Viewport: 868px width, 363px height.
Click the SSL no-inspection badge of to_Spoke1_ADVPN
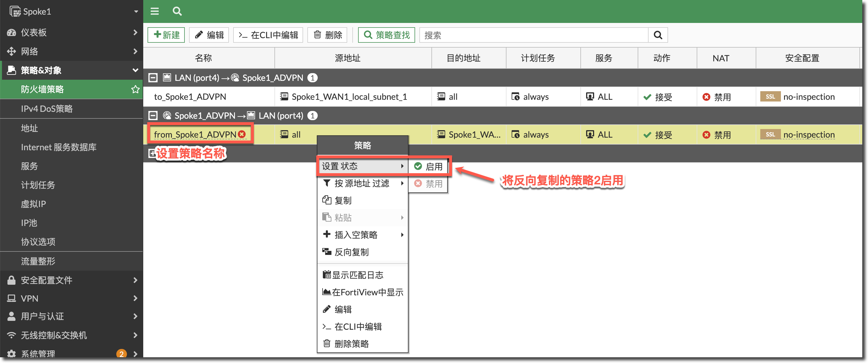pyautogui.click(x=770, y=97)
